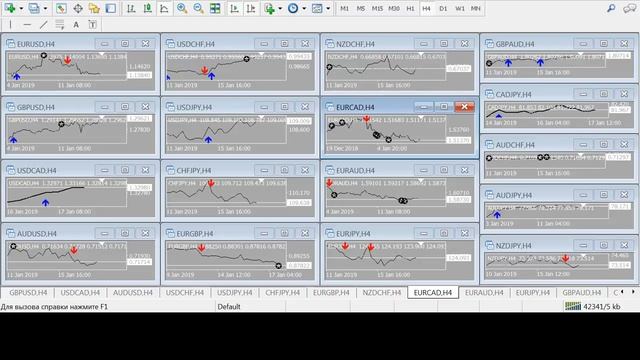
Task: Select the trendline drawing tool
Action: coord(43,25)
